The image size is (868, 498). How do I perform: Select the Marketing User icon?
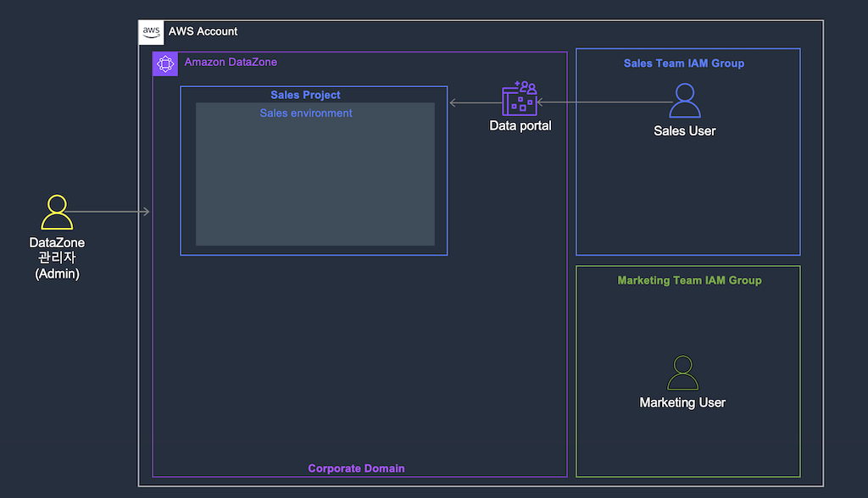(682, 373)
